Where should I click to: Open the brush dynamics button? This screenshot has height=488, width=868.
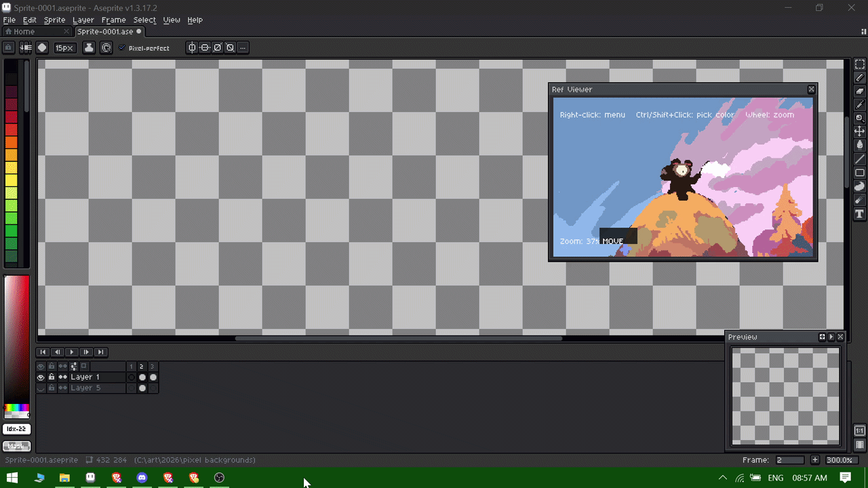tap(106, 47)
